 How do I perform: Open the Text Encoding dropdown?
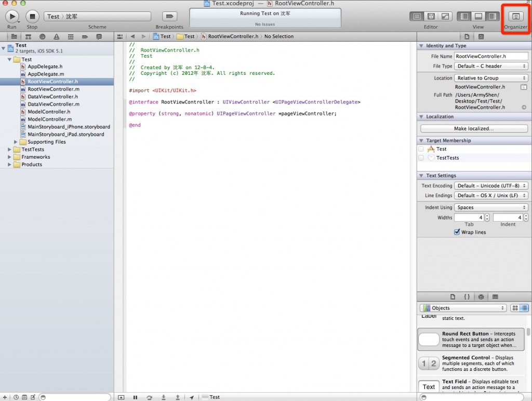tap(491, 186)
